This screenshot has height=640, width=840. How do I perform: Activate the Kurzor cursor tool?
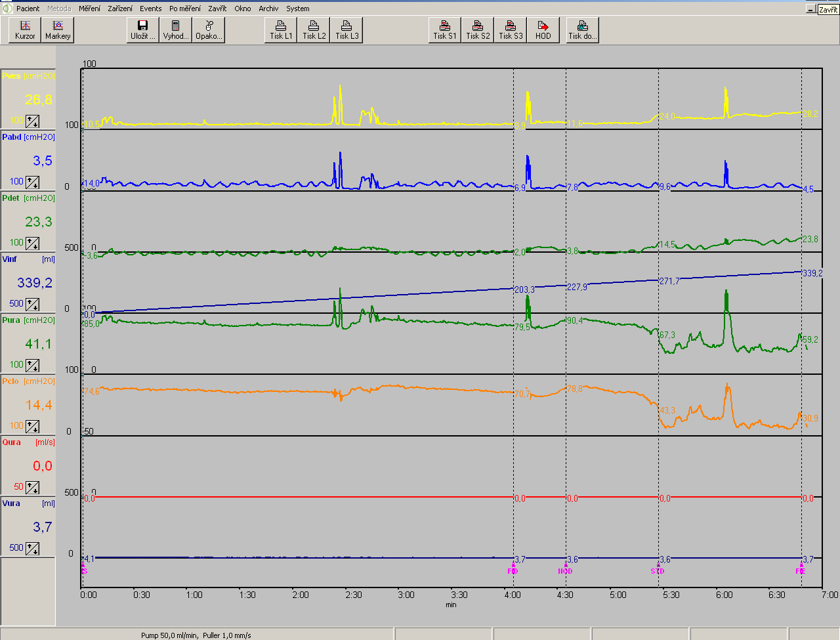(25, 30)
